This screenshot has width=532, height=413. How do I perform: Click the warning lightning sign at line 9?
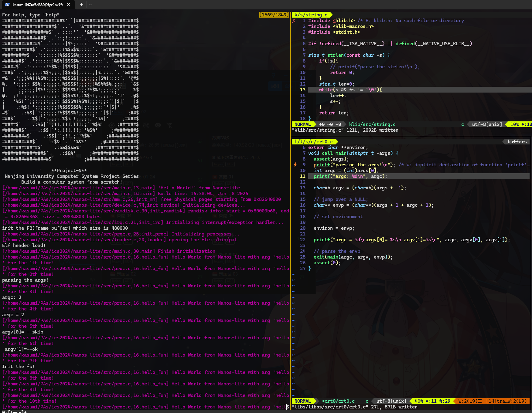point(295,165)
